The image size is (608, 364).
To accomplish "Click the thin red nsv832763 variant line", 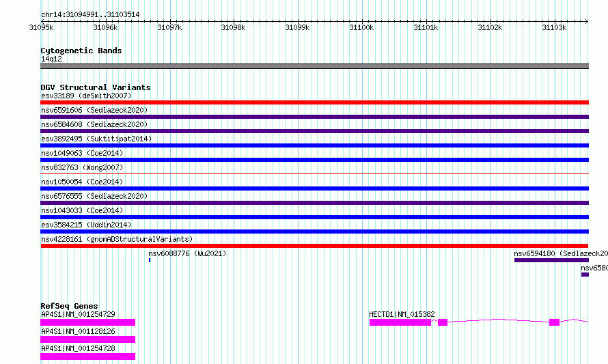I will pos(314,173).
